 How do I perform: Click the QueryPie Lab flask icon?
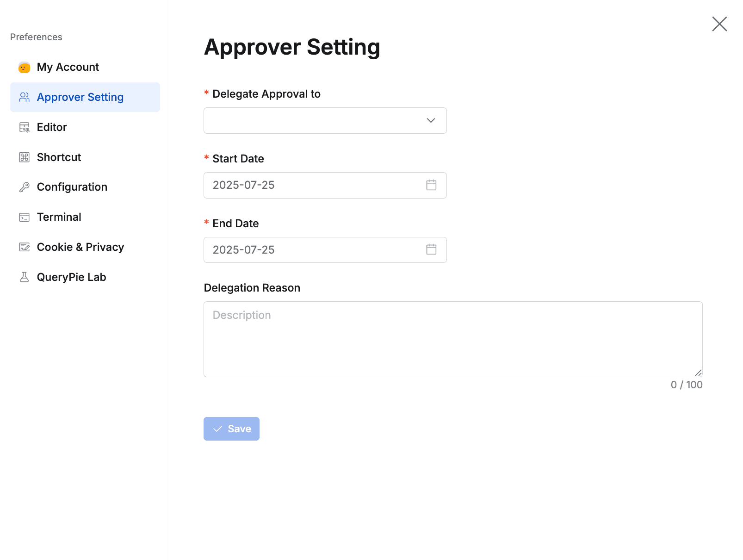click(x=25, y=276)
